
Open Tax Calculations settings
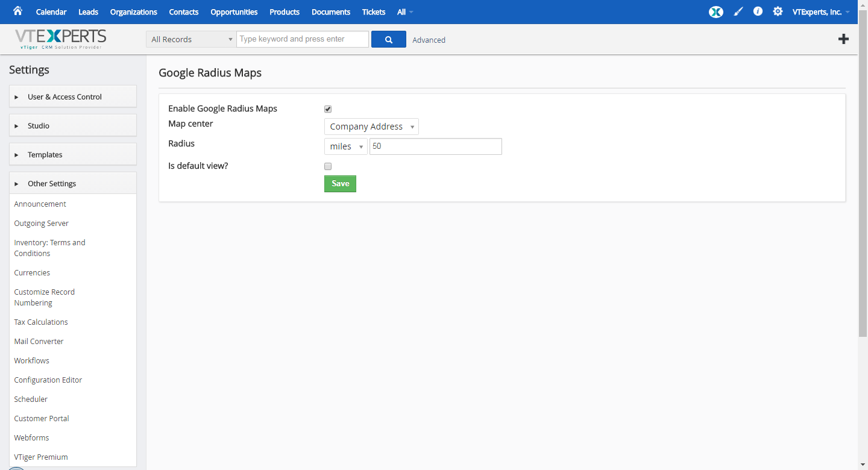41,322
